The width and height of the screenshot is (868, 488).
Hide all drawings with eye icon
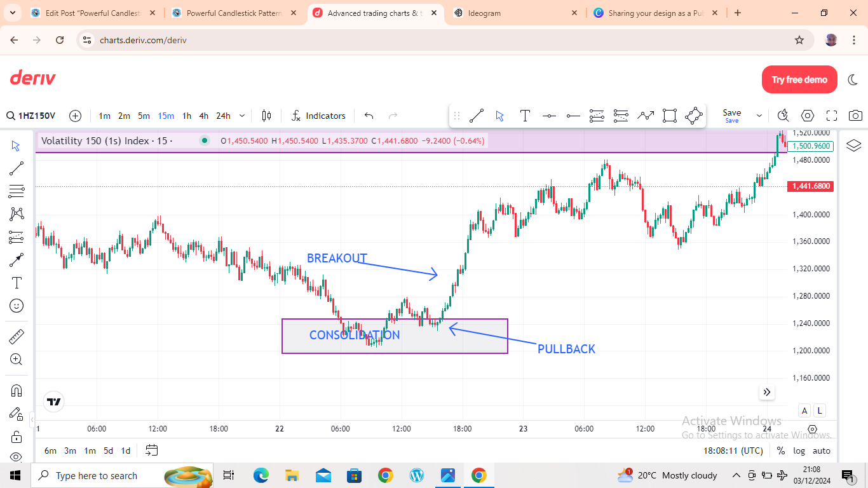coord(17,457)
